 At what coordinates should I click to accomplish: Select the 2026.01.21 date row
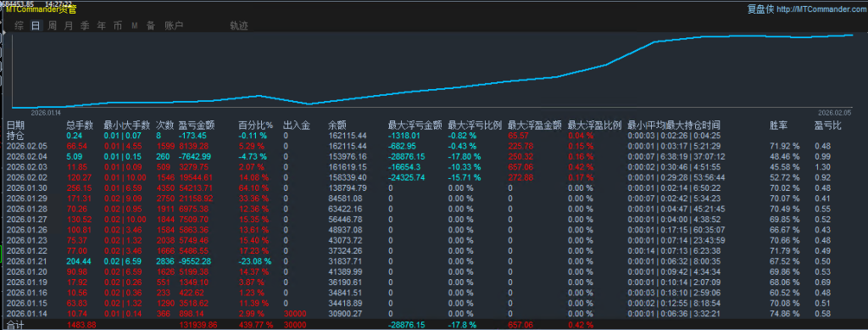coord(26,261)
